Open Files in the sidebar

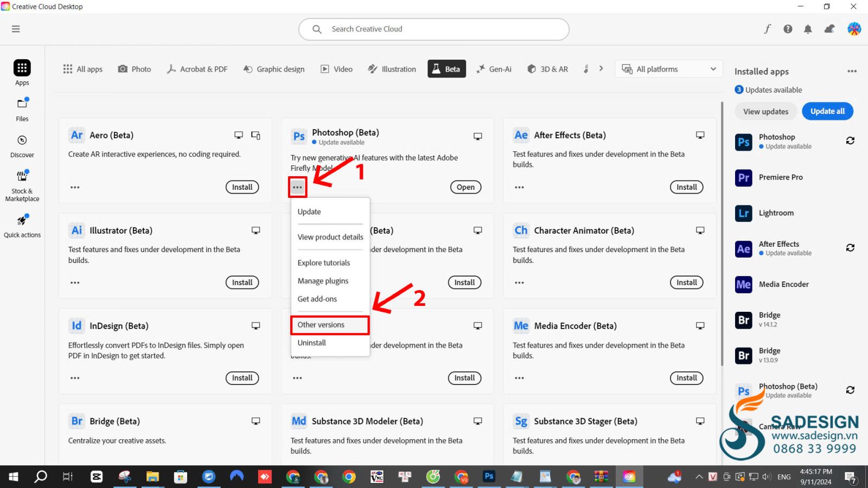tap(22, 110)
